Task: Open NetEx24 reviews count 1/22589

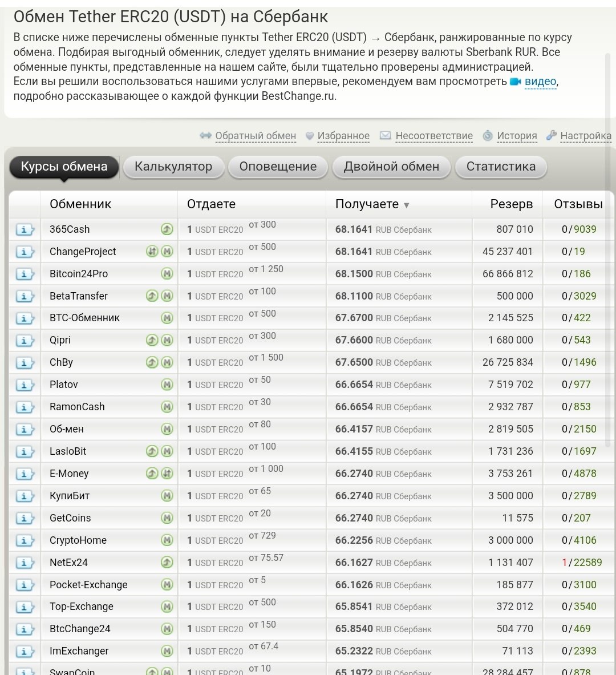Action: [582, 563]
